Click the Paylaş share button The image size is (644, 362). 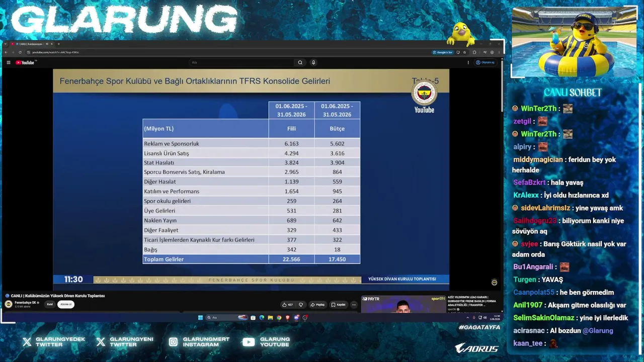click(317, 305)
